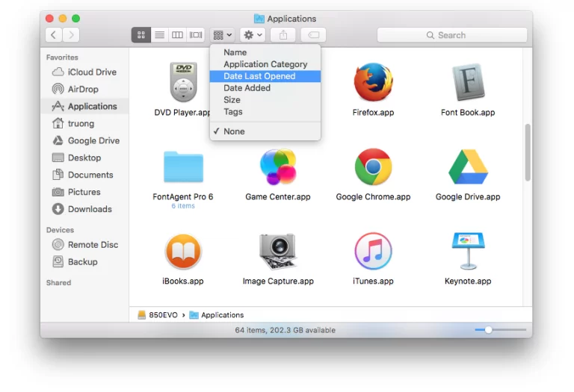This screenshot has width=574, height=392.
Task: Choose Date Last Opened option
Action: tap(265, 76)
